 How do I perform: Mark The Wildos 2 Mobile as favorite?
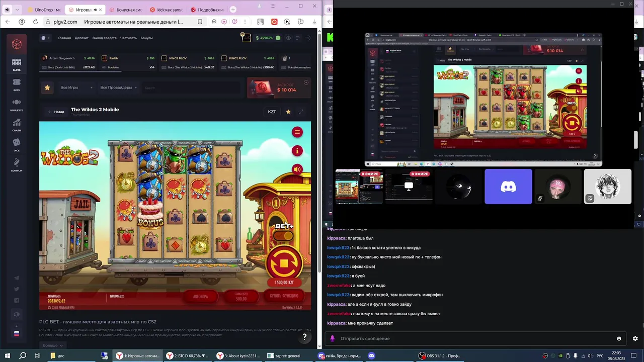pos(288,112)
